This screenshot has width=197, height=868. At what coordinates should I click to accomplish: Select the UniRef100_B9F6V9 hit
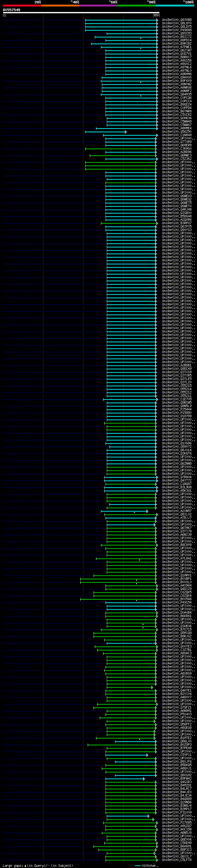[177, 81]
